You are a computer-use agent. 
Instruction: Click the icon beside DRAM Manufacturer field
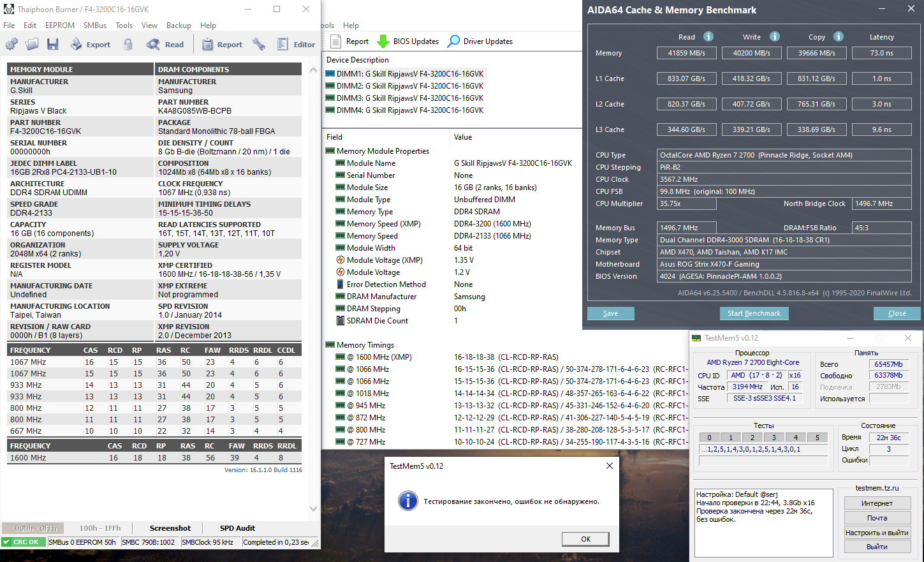[x=341, y=297]
